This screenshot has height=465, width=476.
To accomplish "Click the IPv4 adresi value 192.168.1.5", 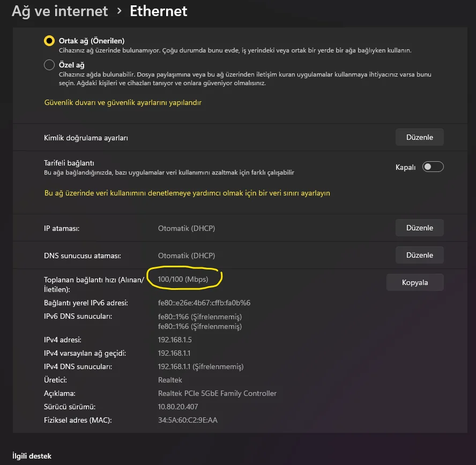I will coord(175,340).
